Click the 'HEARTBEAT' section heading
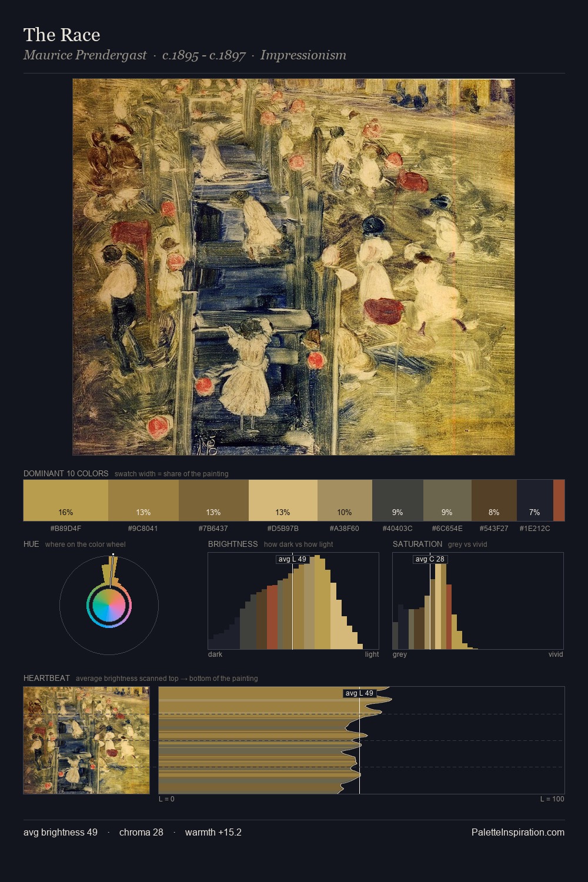Screen dimensions: 588x882 tap(46, 678)
